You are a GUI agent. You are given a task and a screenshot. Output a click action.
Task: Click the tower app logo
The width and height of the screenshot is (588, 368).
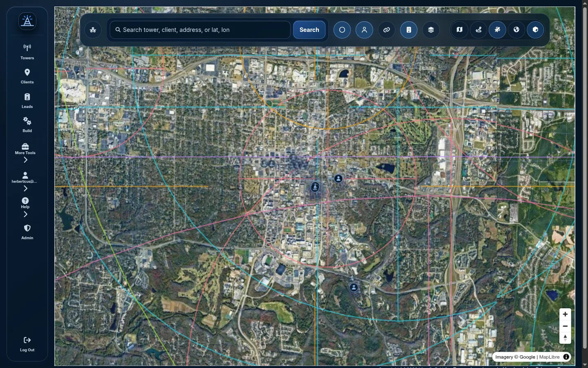[x=27, y=21]
